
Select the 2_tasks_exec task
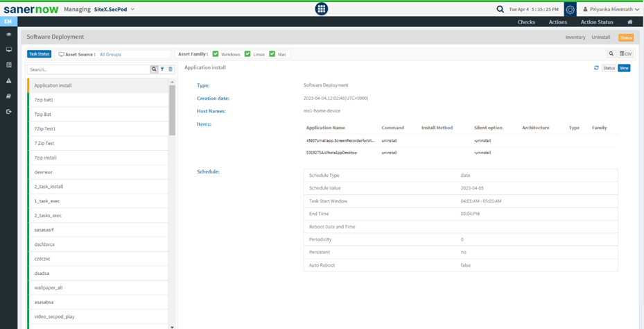point(98,215)
